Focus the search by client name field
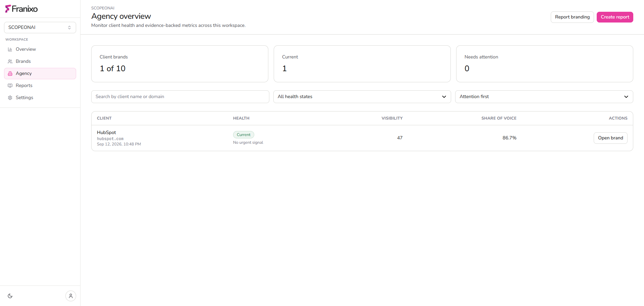 180,97
